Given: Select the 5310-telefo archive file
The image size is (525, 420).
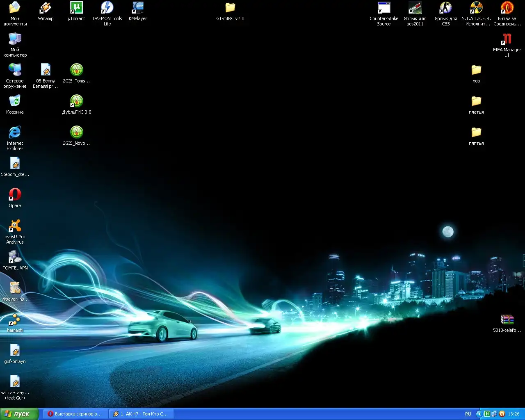Looking at the screenshot, I should pos(507,320).
